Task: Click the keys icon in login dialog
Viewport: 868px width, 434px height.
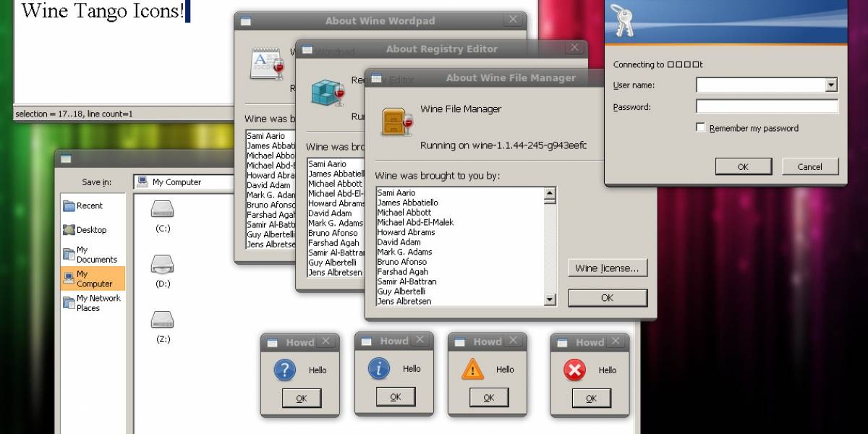Action: pos(622,20)
